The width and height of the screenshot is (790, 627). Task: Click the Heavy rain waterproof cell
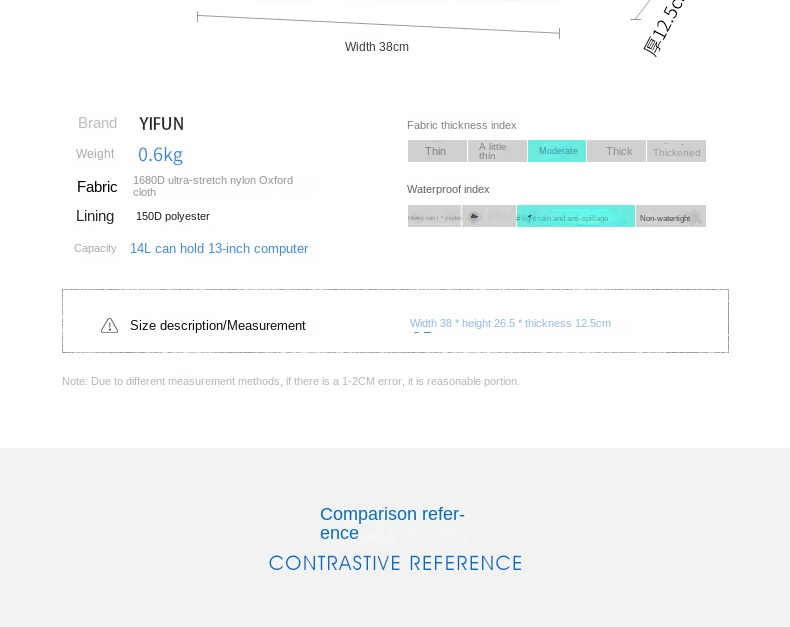[x=434, y=216]
